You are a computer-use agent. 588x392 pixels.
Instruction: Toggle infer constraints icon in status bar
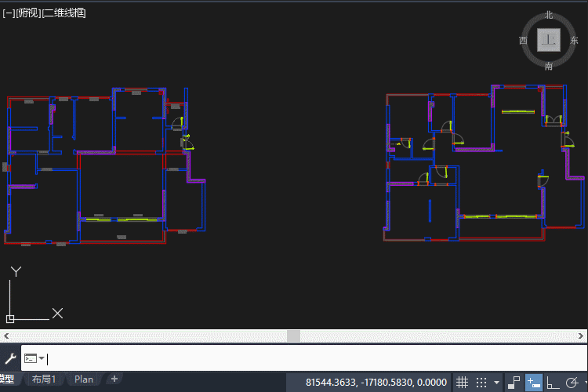[514, 383]
